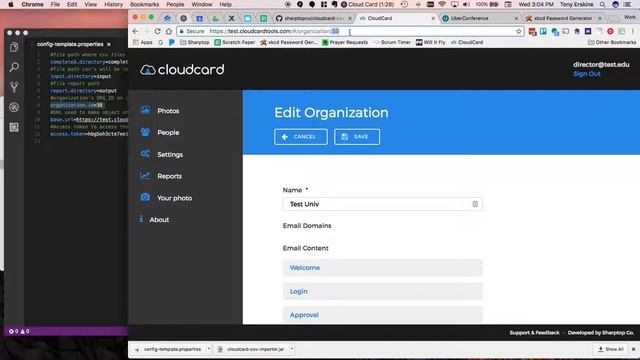Click the volume icon in menu bar

click(466, 4)
